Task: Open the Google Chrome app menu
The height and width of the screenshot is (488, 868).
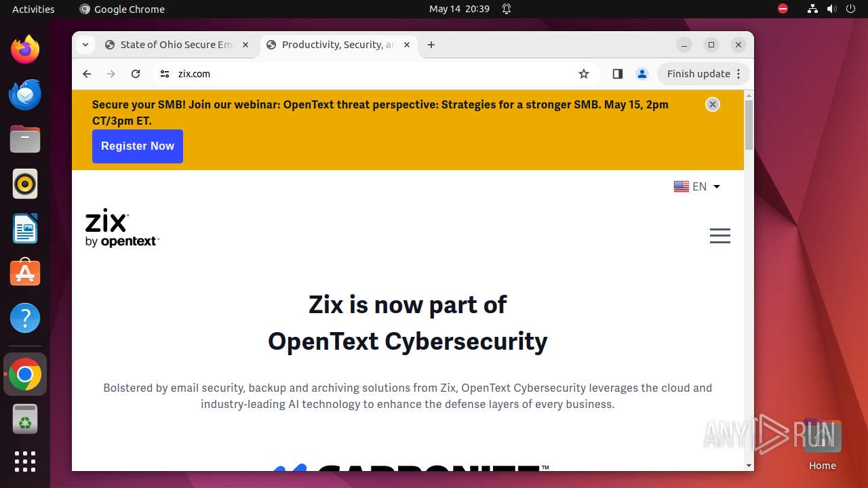Action: 122,9
